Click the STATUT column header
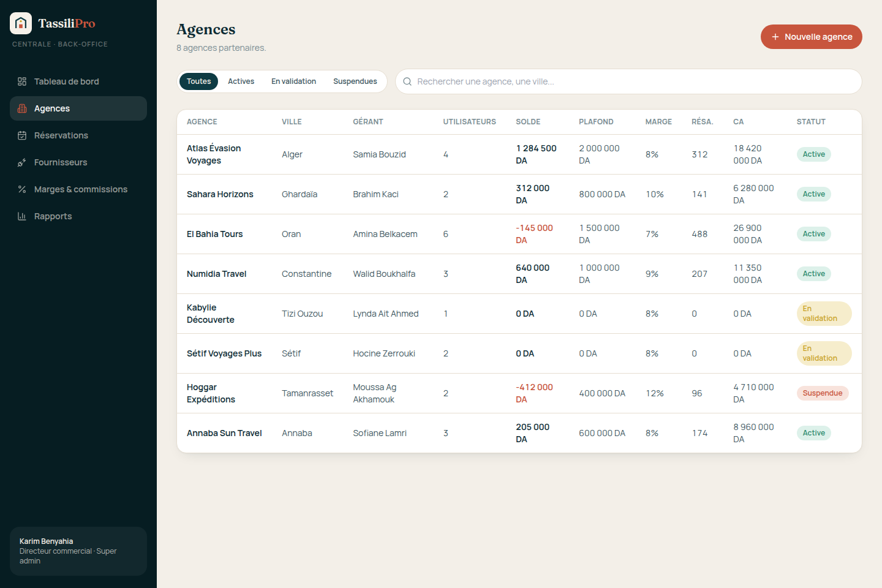 click(811, 122)
